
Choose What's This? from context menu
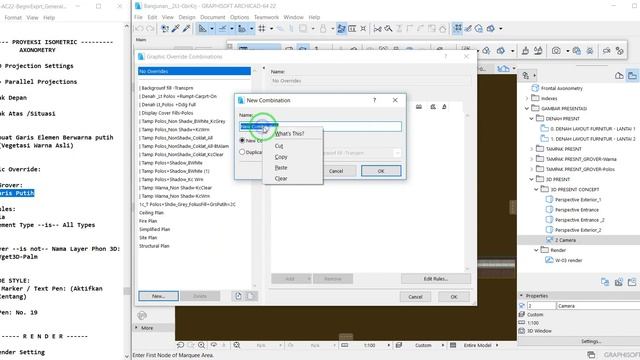click(x=289, y=133)
